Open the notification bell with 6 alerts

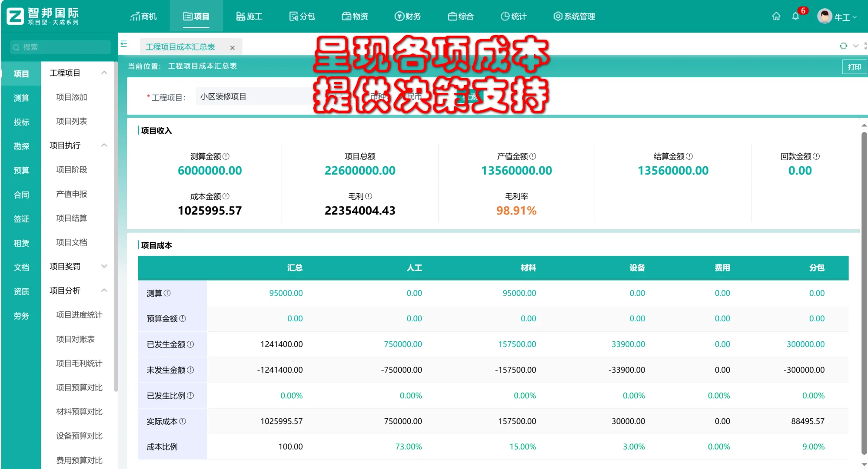tap(796, 16)
